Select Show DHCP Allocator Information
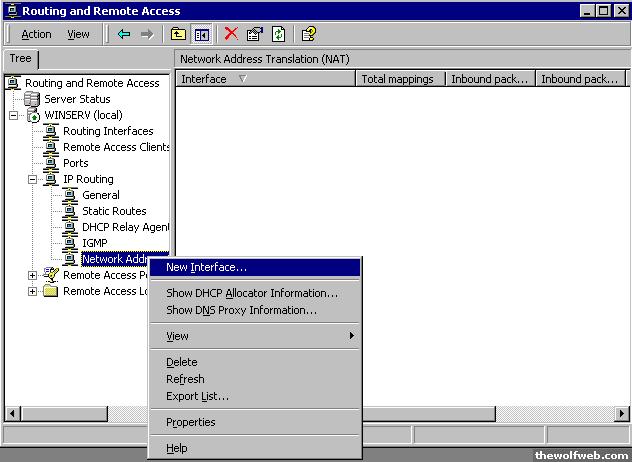Viewport: 632px width, 462px height. click(251, 293)
